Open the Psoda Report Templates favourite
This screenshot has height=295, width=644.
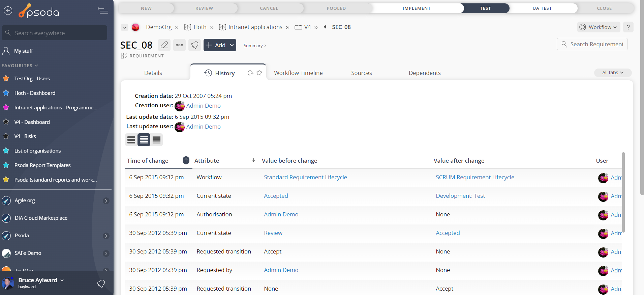[42, 165]
